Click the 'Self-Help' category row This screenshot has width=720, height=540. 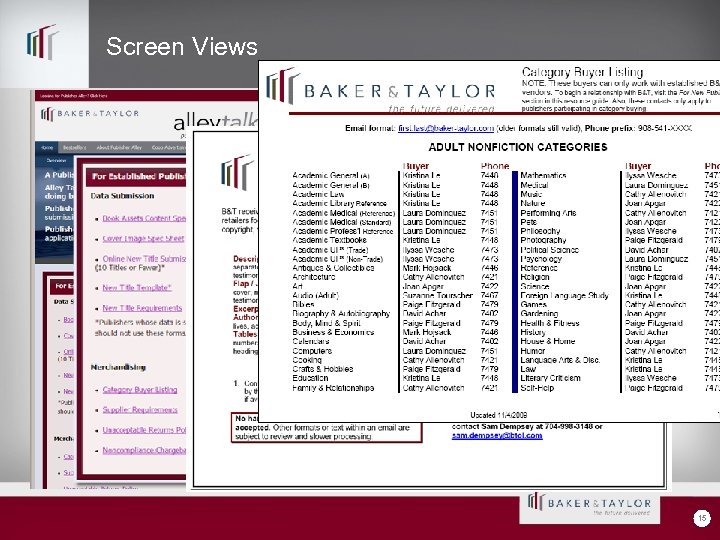click(x=537, y=388)
